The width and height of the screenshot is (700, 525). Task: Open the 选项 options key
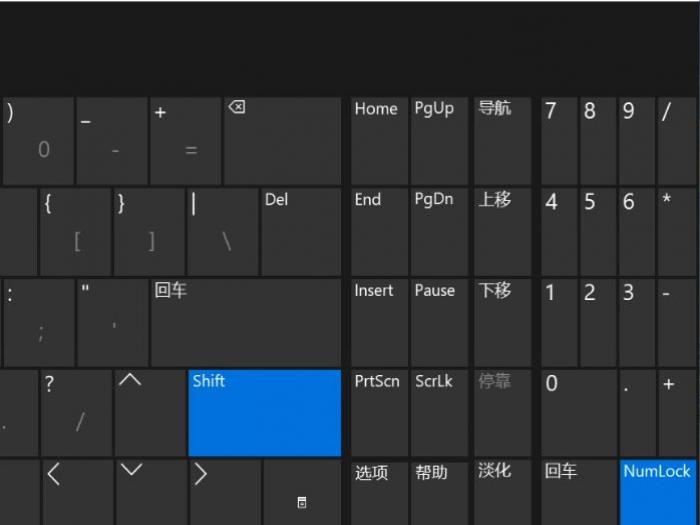pos(378,490)
